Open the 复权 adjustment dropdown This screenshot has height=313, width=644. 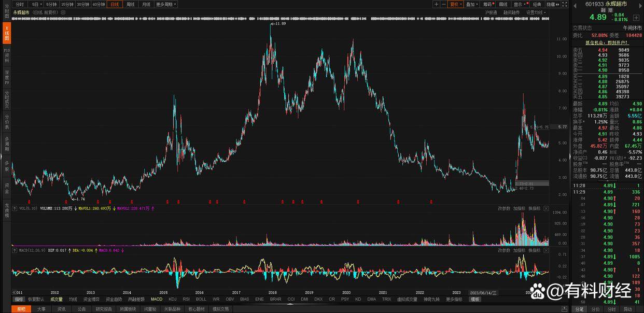[456, 4]
